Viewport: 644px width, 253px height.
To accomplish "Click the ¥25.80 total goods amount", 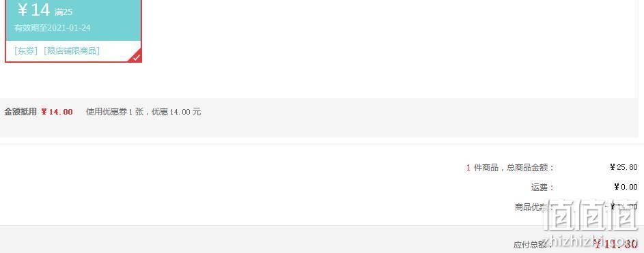I will coord(624,167).
